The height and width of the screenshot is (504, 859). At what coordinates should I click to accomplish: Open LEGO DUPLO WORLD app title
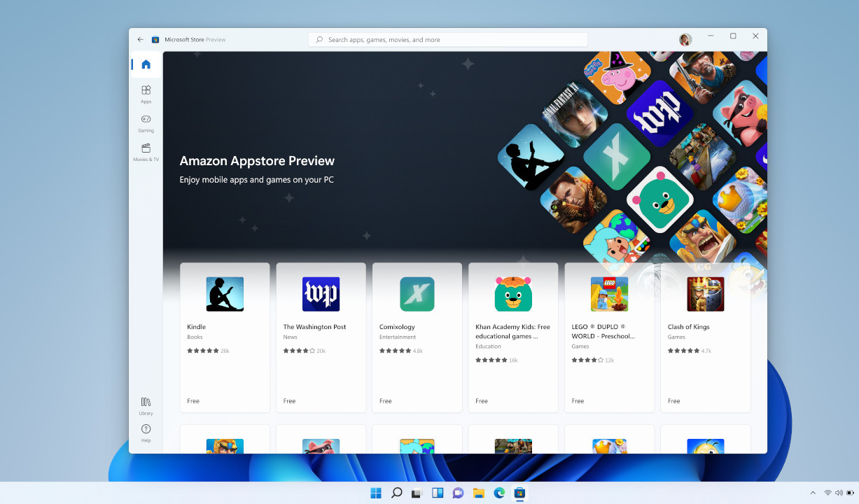[x=603, y=331]
